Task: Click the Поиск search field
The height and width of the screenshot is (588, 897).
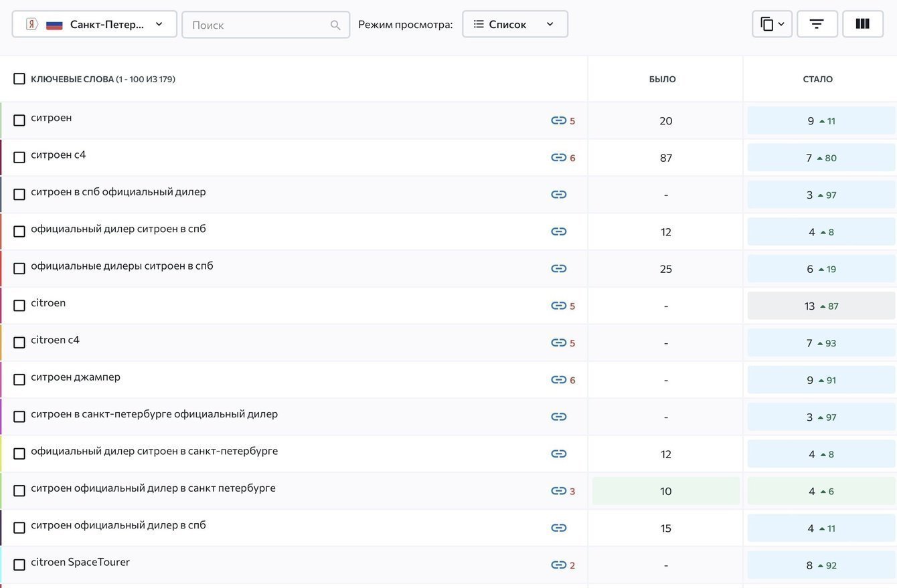Action: 258,25
